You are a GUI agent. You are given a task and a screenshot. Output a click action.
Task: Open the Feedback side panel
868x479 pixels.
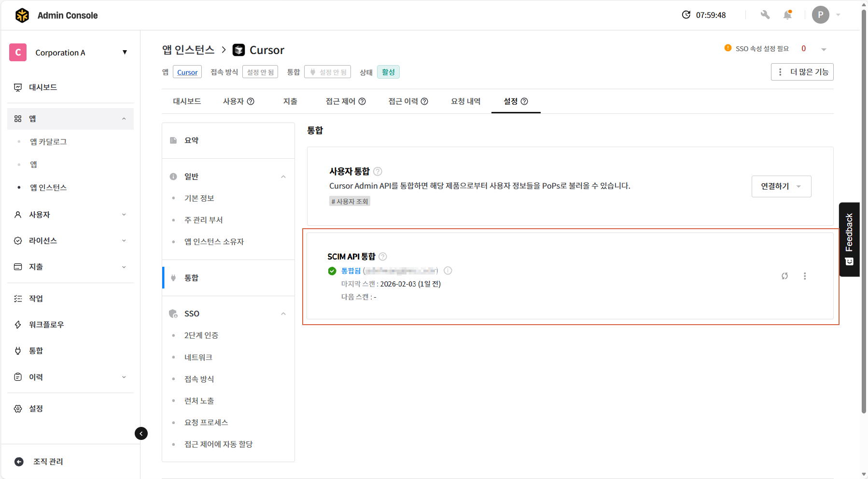(849, 239)
